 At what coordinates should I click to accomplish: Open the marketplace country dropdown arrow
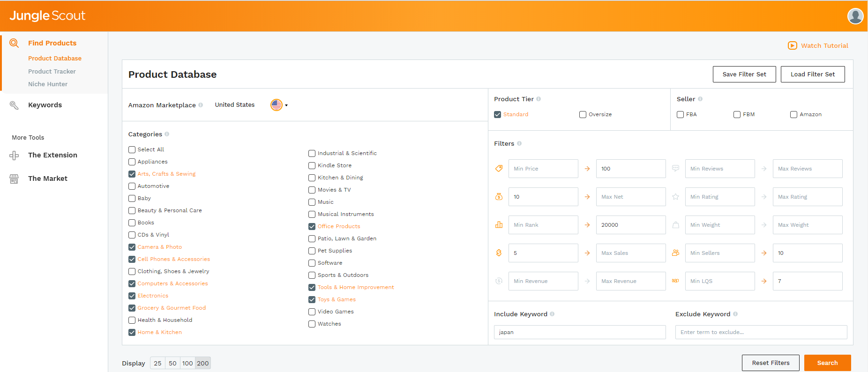(286, 105)
